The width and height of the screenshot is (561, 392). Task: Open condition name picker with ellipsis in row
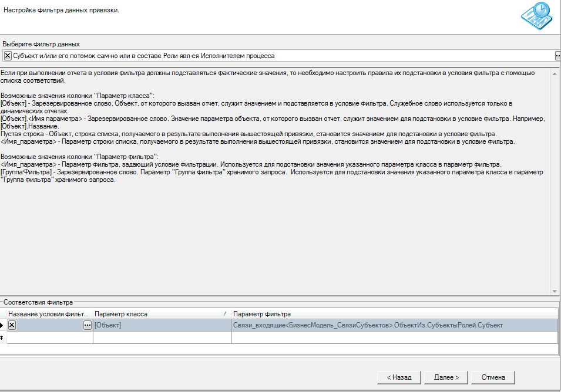(x=88, y=325)
